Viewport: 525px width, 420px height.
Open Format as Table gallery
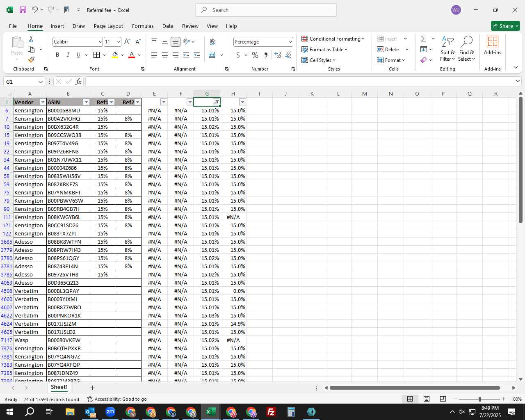(x=324, y=49)
